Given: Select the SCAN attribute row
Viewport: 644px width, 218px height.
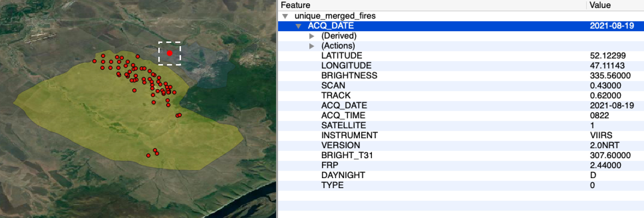Looking at the screenshot, I should (461, 86).
